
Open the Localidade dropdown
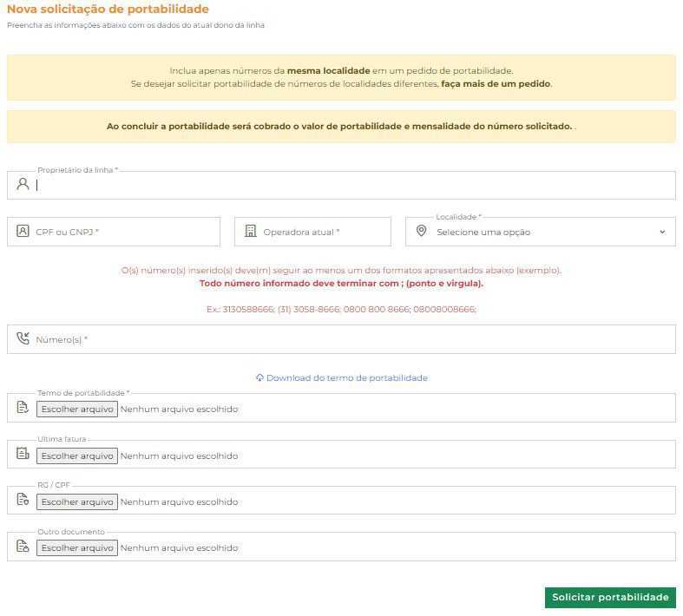540,232
